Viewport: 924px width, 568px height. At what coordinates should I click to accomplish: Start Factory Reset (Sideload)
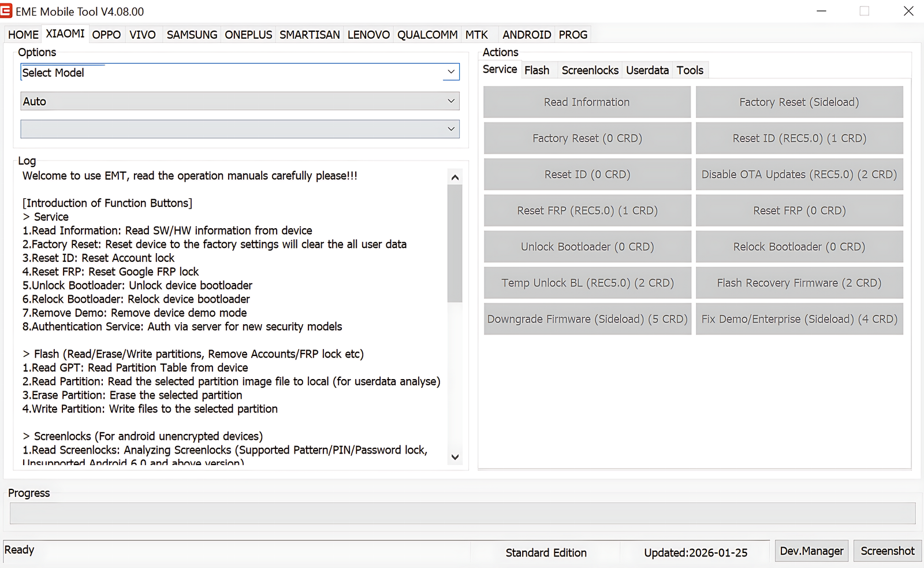[x=799, y=102]
